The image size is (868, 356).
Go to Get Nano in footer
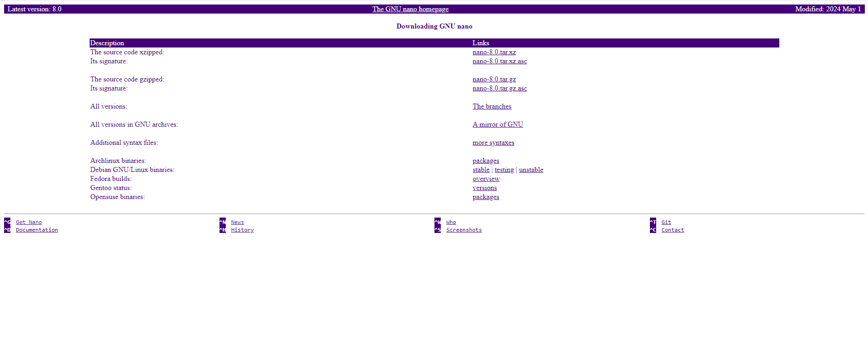[29, 222]
